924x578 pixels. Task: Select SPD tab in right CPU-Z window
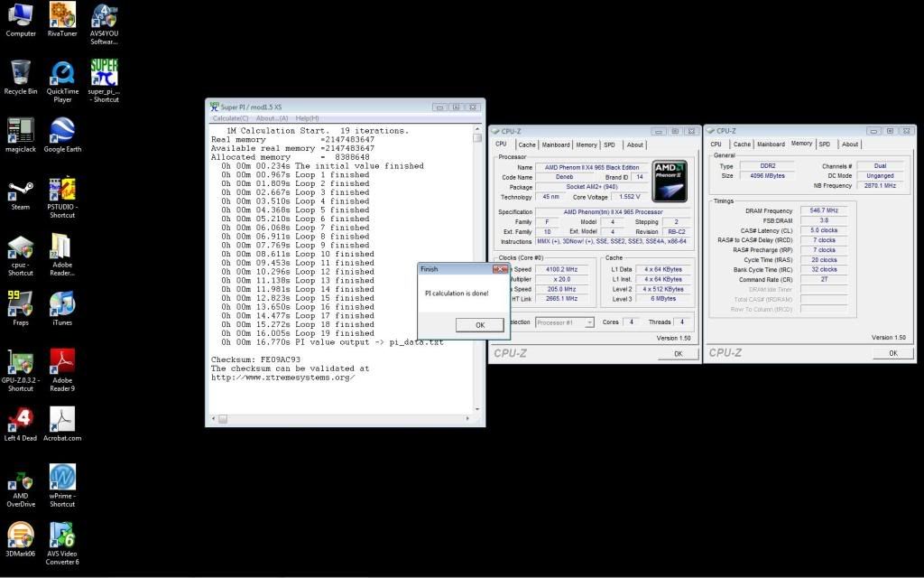click(825, 144)
